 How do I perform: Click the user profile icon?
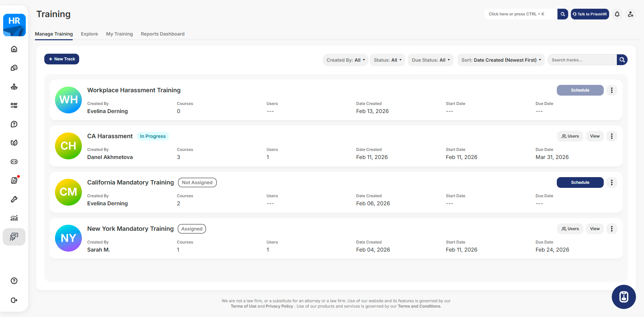pyautogui.click(x=631, y=14)
